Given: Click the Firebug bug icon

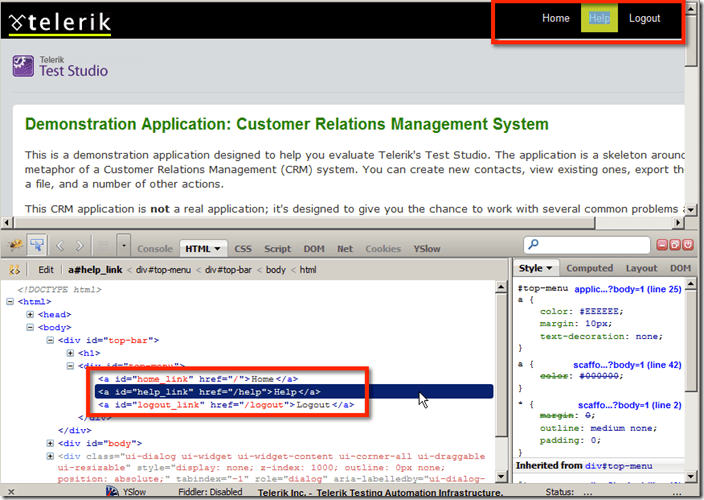Looking at the screenshot, I should pyautogui.click(x=16, y=245).
